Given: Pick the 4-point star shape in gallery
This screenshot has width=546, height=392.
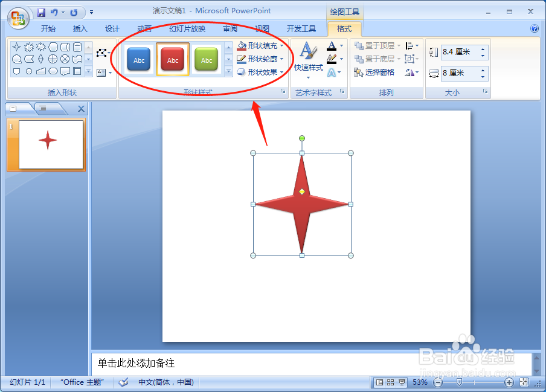Looking at the screenshot, I should point(16,47).
